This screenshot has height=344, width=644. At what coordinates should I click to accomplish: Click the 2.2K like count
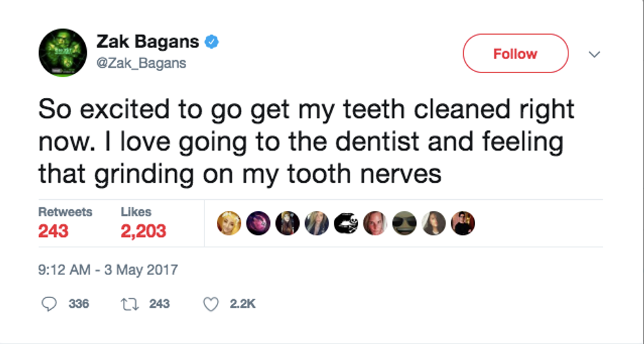241,303
